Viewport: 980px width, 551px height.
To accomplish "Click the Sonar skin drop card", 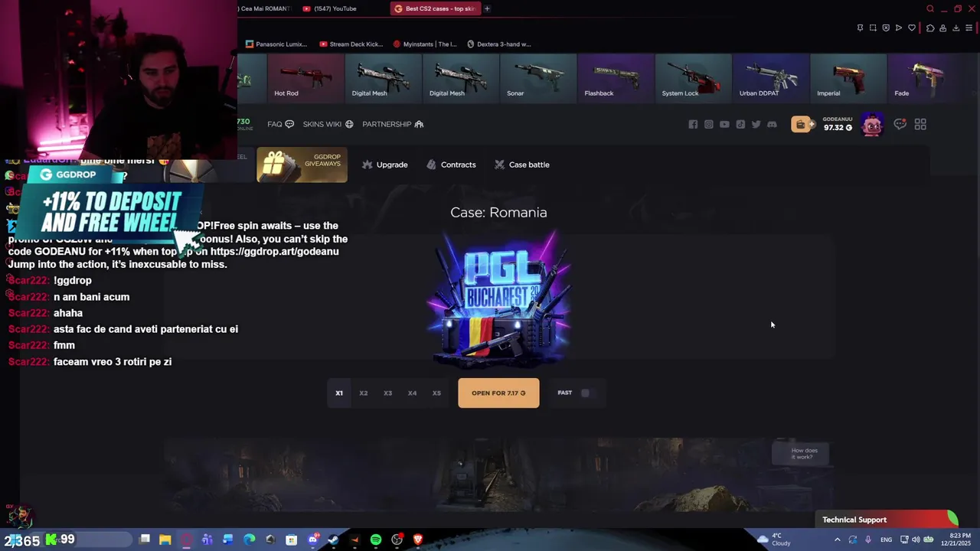I will (538, 78).
